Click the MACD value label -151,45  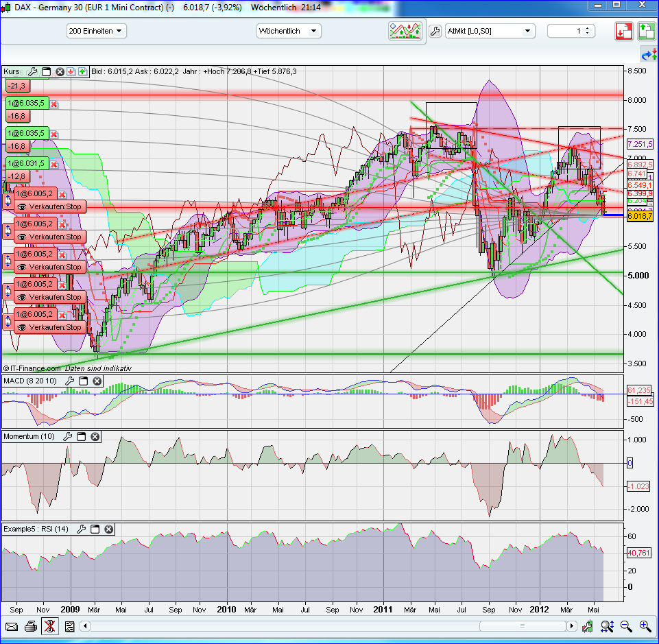640,401
